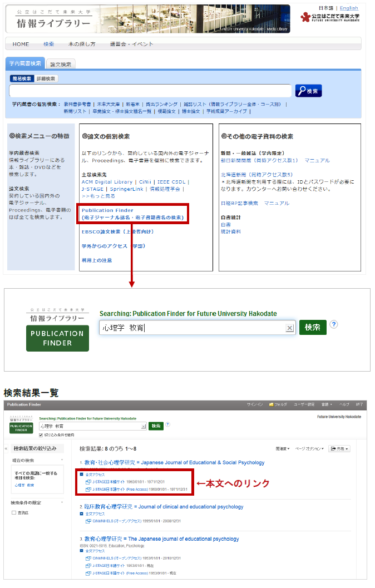Open 関連度 sort dropdown
This screenshot has height=588, width=375.
283,449
